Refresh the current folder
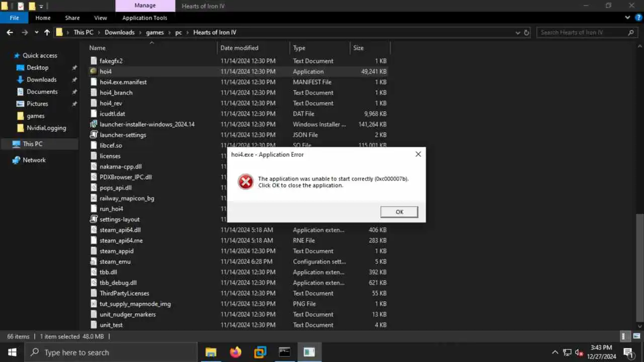The height and width of the screenshot is (362, 644). [527, 32]
